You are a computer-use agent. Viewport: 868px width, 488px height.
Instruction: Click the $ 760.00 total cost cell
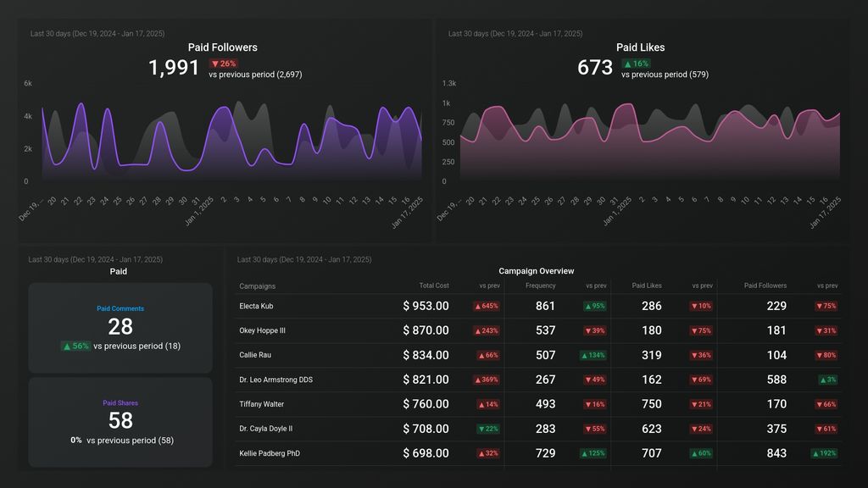coord(426,404)
